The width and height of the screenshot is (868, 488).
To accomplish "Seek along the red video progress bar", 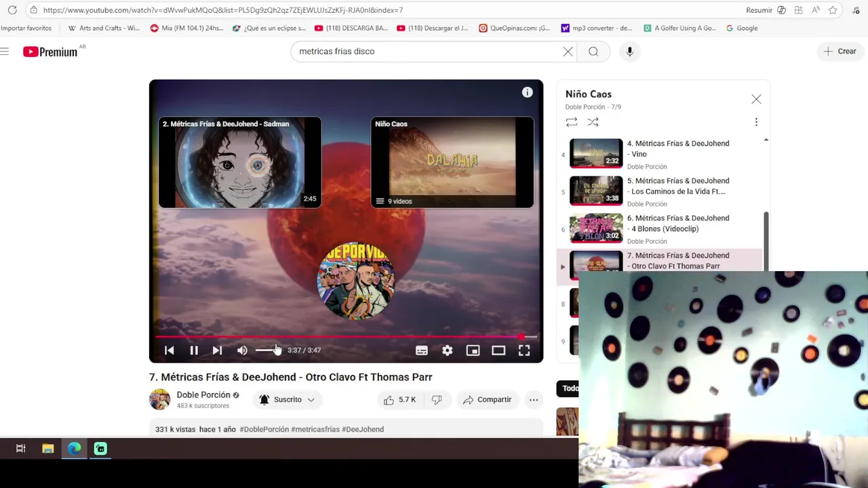I will coord(346,336).
